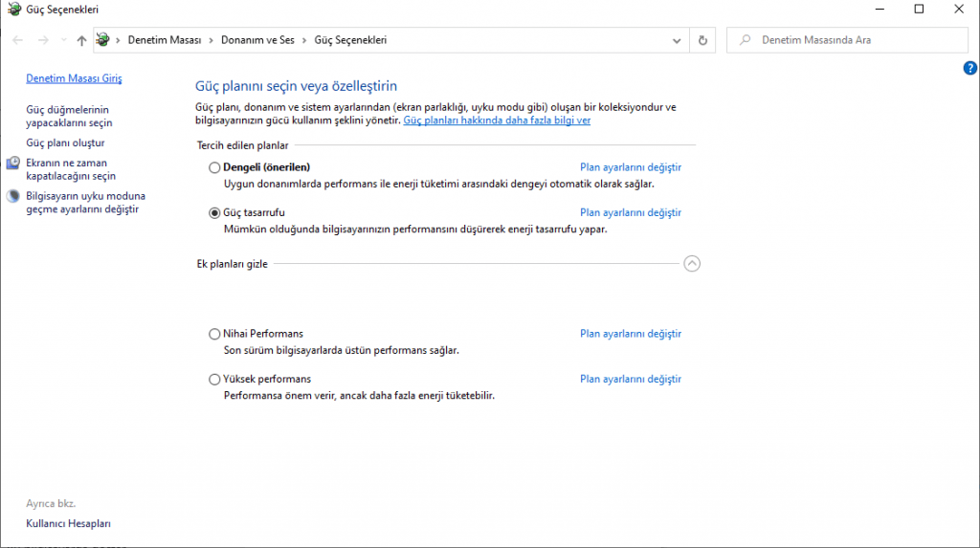Image resolution: width=980 pixels, height=548 pixels.
Task: Click the blue help question mark icon
Action: pyautogui.click(x=969, y=68)
